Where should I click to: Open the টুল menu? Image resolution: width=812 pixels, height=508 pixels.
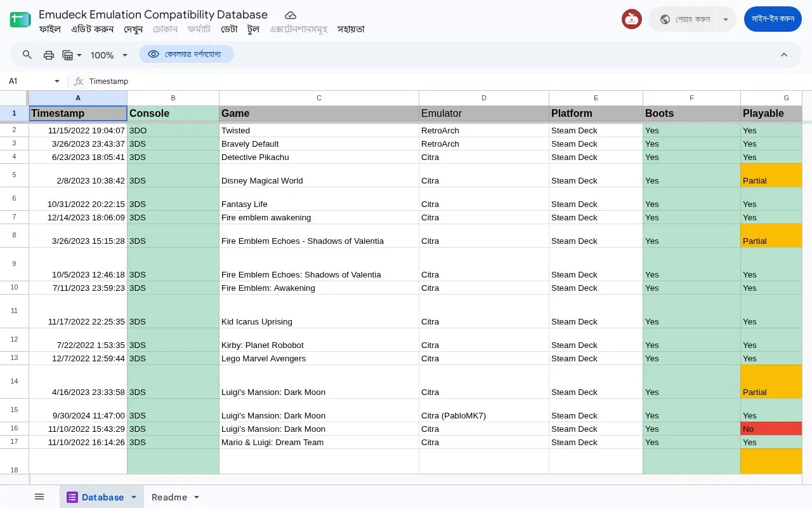254,29
